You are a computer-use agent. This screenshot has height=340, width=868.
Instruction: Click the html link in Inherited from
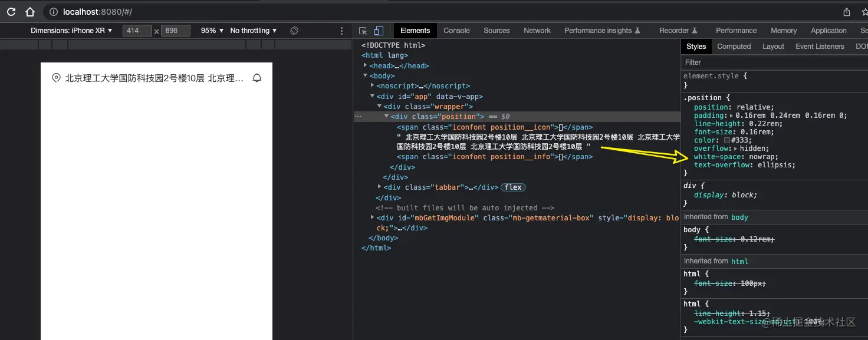click(x=739, y=261)
